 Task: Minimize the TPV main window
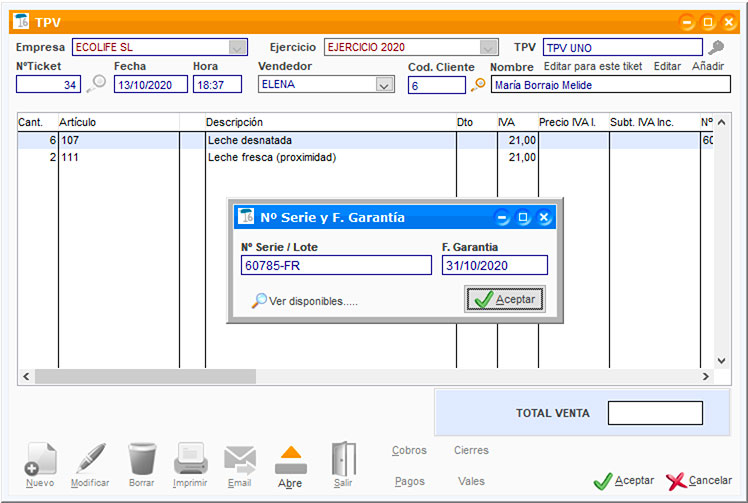tap(687, 22)
